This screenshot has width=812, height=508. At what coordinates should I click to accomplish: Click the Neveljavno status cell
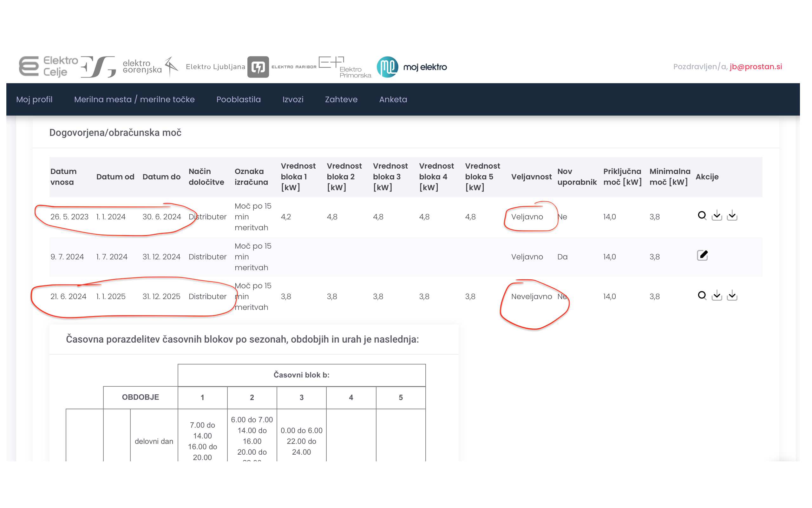532,296
